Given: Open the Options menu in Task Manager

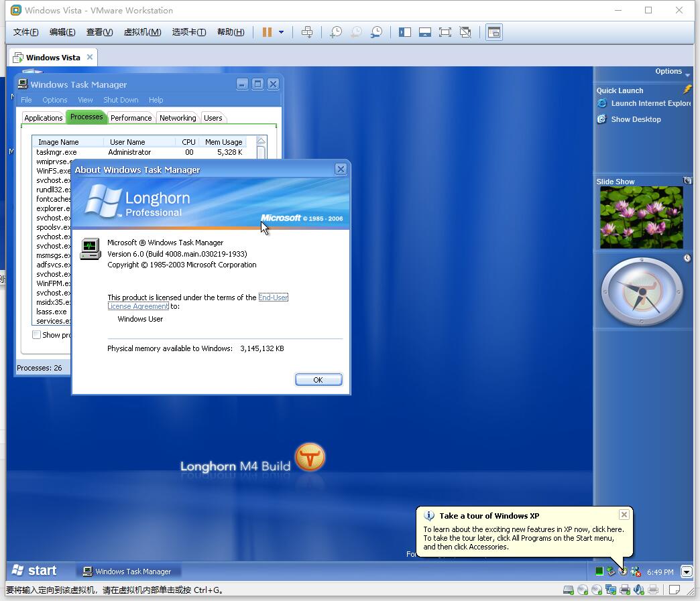Looking at the screenshot, I should pyautogui.click(x=55, y=100).
